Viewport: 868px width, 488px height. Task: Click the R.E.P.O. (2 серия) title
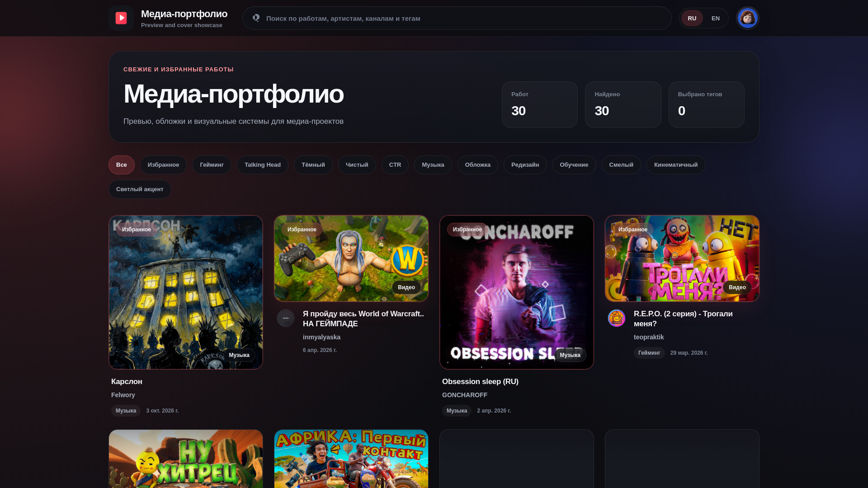click(x=683, y=319)
